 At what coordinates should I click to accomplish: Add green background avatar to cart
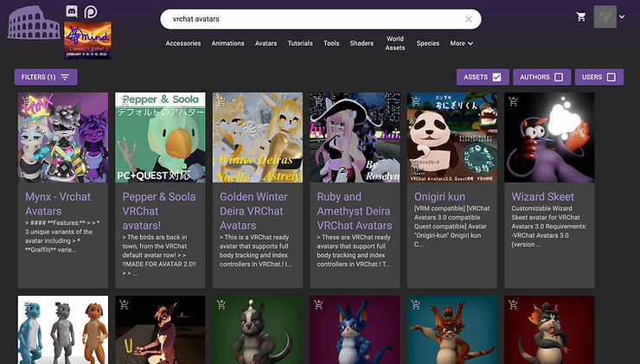point(221,304)
